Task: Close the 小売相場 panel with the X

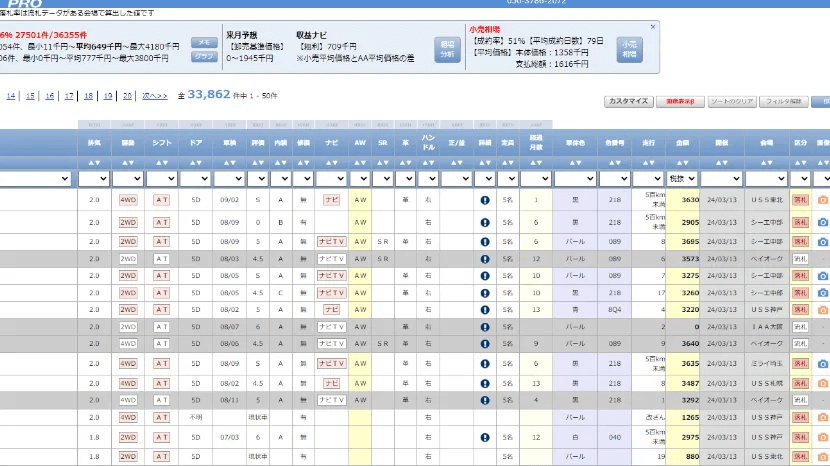Action: (654, 27)
